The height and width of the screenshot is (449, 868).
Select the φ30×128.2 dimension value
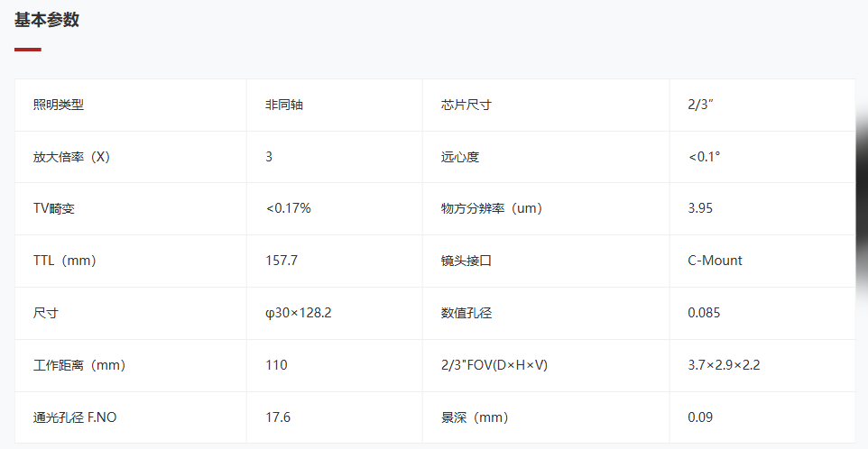pyautogui.click(x=299, y=313)
